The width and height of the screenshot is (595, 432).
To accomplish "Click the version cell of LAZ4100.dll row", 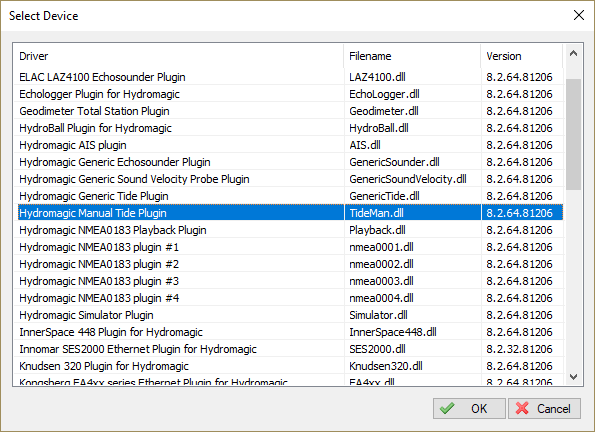I will tap(519, 77).
